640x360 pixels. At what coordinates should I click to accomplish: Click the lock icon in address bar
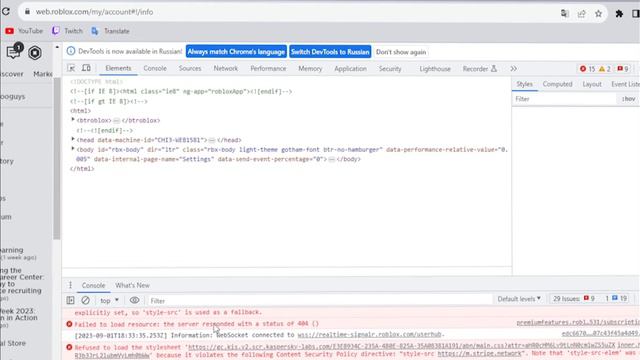pos(27,12)
